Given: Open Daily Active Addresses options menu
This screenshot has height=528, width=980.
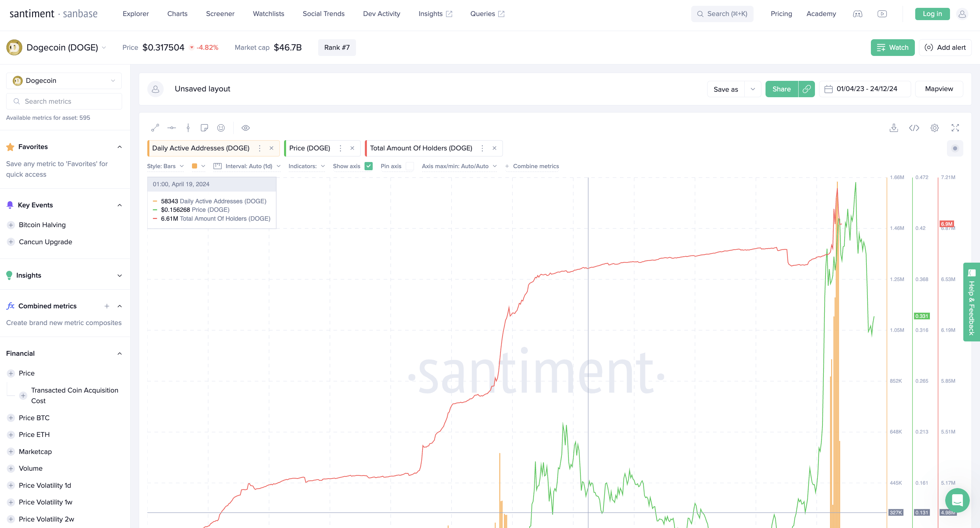Looking at the screenshot, I should tap(260, 148).
